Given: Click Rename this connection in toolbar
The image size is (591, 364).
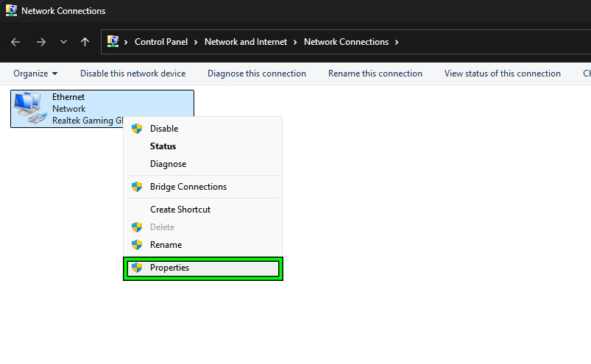Looking at the screenshot, I should pos(375,74).
